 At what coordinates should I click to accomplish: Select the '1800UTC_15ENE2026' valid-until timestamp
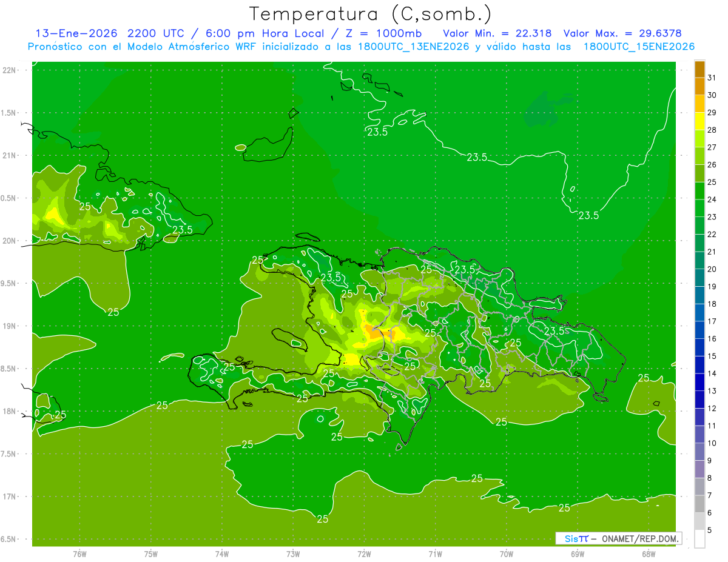pyautogui.click(x=639, y=47)
